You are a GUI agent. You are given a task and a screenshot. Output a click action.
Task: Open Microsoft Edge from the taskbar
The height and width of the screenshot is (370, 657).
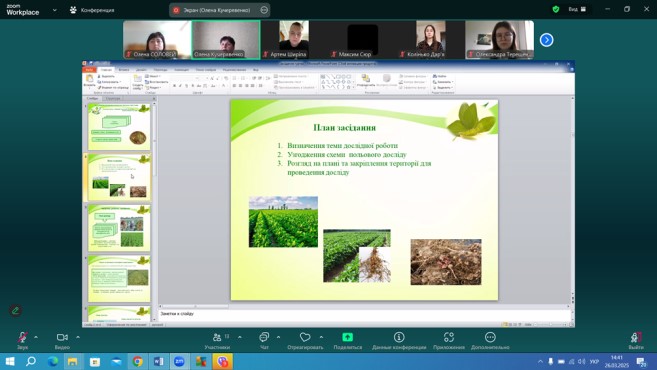(x=53, y=362)
